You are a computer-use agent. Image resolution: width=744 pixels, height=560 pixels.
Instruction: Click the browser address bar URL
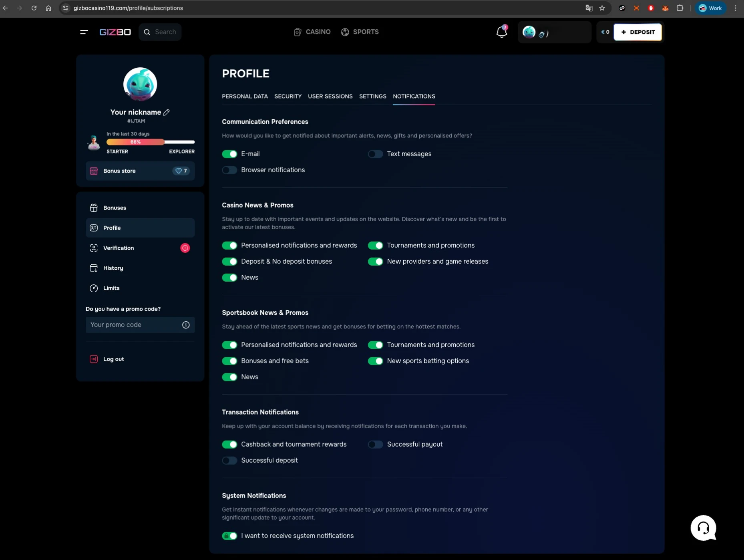pyautogui.click(x=128, y=8)
